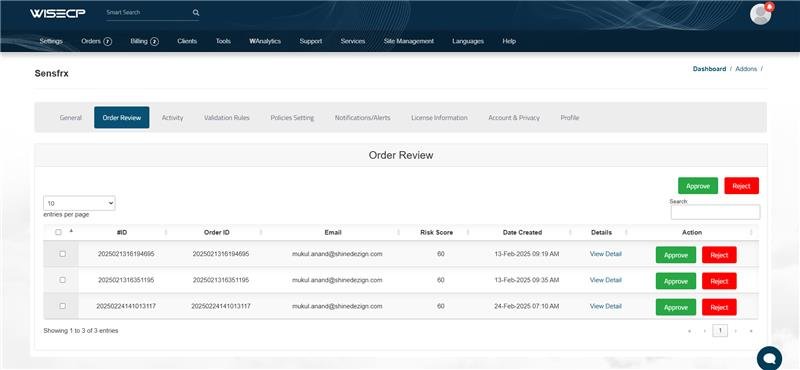
Task: Approve order 2025021316194695
Action: [676, 255]
